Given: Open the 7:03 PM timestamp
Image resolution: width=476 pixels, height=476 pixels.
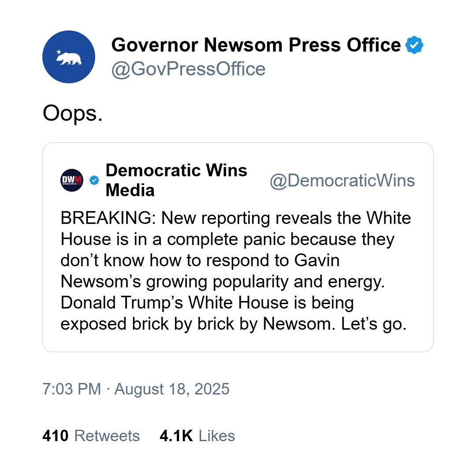Looking at the screenshot, I should click(72, 389).
